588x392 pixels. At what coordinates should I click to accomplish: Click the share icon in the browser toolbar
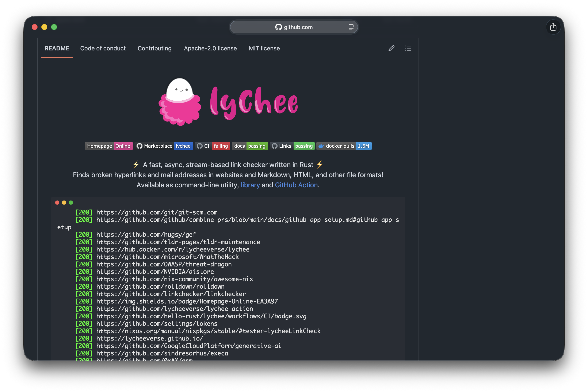pos(553,27)
